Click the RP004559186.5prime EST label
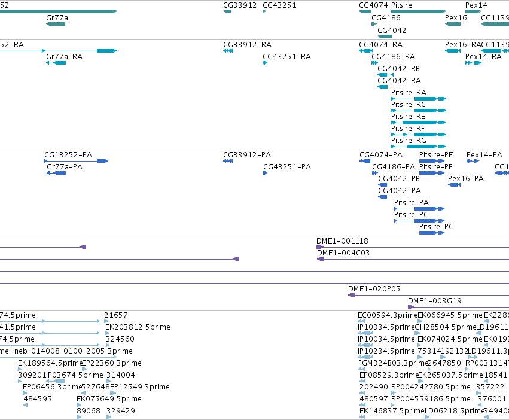This screenshot has height=420, width=509. pyautogui.click(x=431, y=399)
